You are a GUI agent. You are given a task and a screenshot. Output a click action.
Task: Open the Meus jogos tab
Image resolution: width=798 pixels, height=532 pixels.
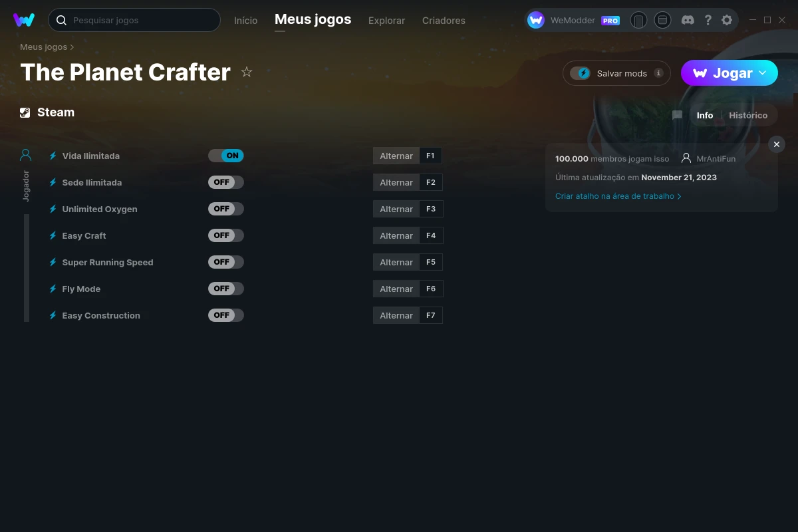[313, 19]
